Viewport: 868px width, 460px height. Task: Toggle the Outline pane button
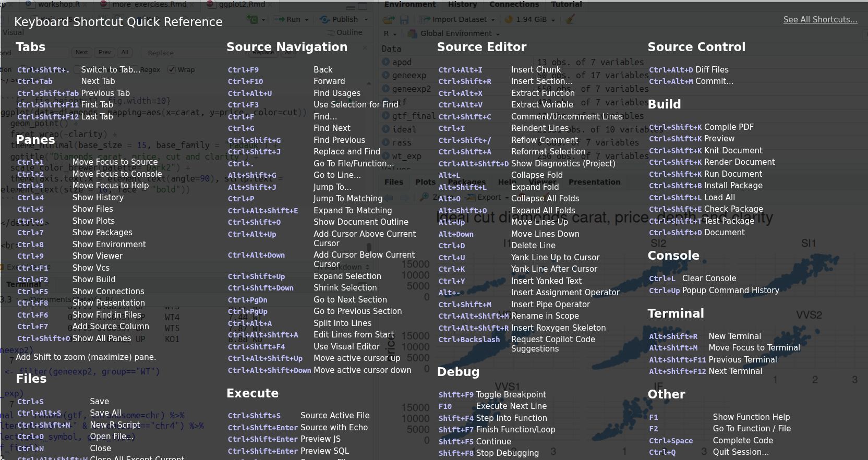(x=345, y=32)
